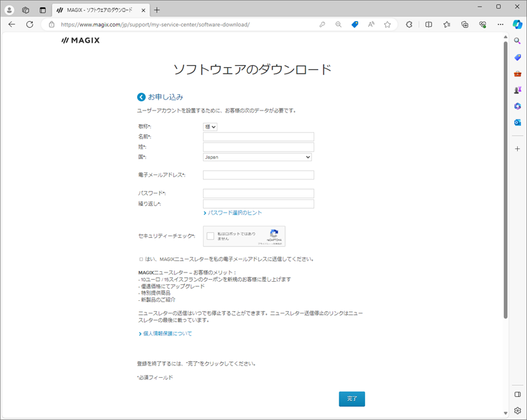Open the Extensions puzzle icon
This screenshot has width=527, height=420.
pyautogui.click(x=409, y=24)
